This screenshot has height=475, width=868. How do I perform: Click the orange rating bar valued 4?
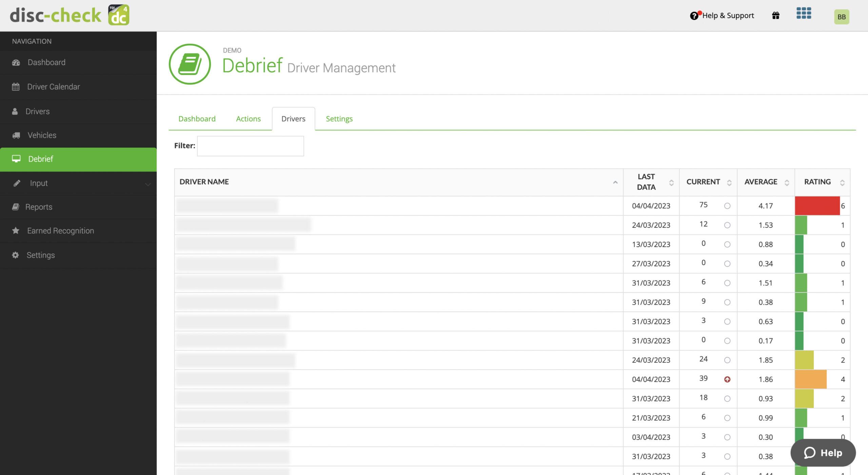[x=811, y=379]
